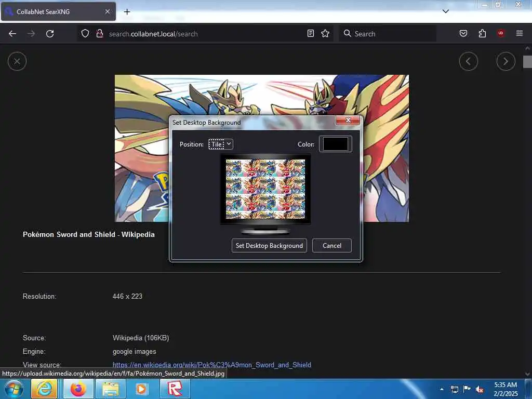Open a new tab with plus button
This screenshot has width=532, height=399.
click(127, 12)
